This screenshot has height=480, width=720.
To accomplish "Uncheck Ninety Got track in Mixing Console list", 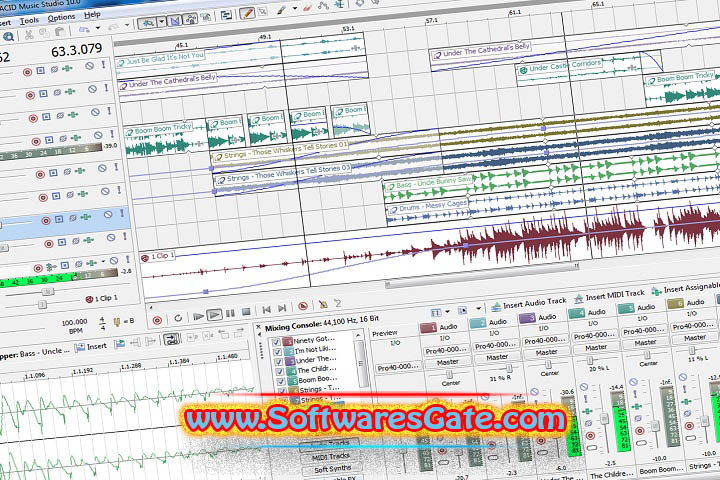I will tap(276, 342).
